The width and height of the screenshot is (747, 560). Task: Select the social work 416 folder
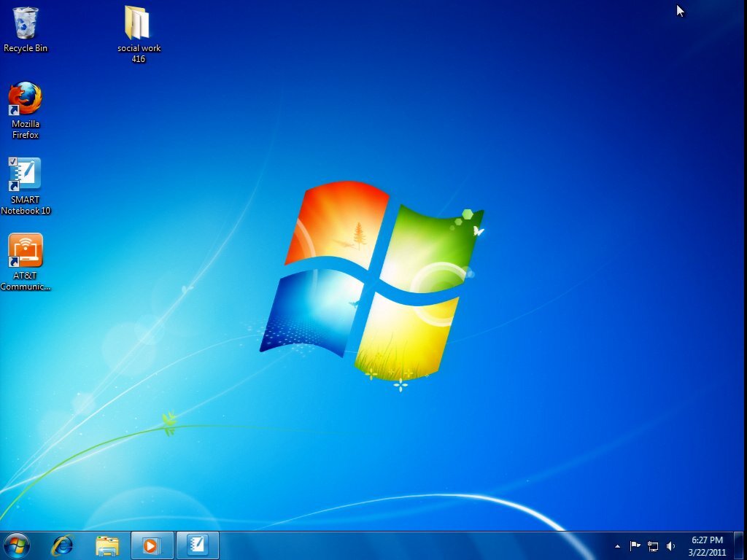tap(139, 34)
